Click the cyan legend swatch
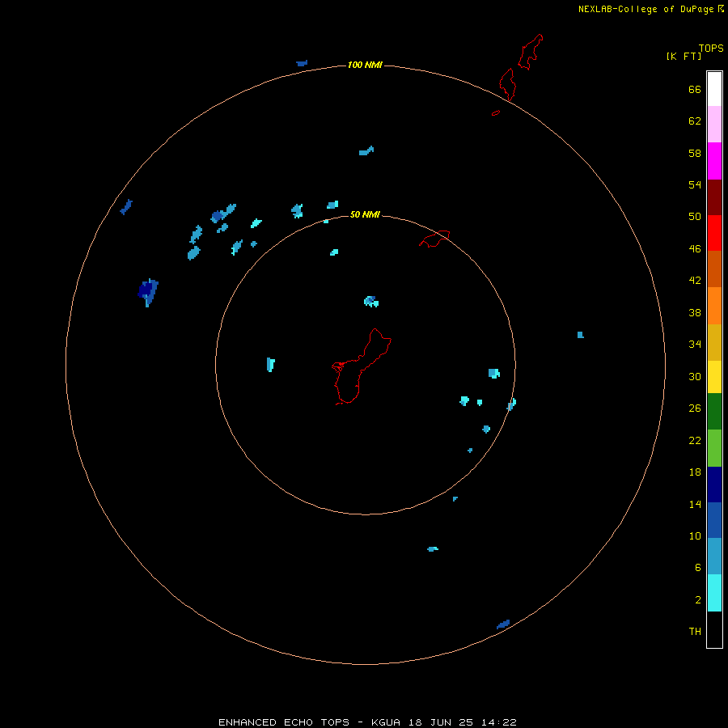This screenshot has width=728, height=728. [714, 593]
